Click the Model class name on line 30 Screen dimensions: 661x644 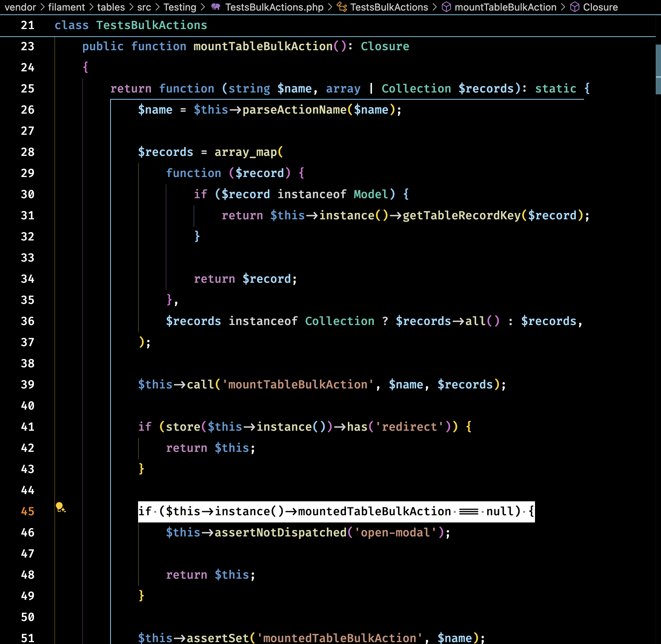(371, 194)
